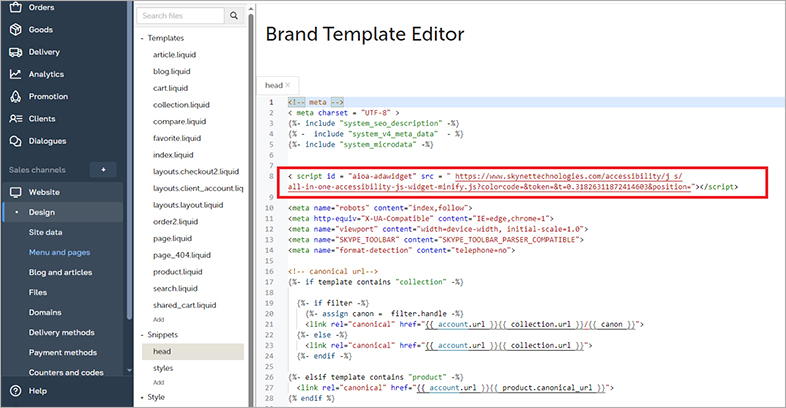Click the search magnifier icon
The image size is (786, 408).
233,16
